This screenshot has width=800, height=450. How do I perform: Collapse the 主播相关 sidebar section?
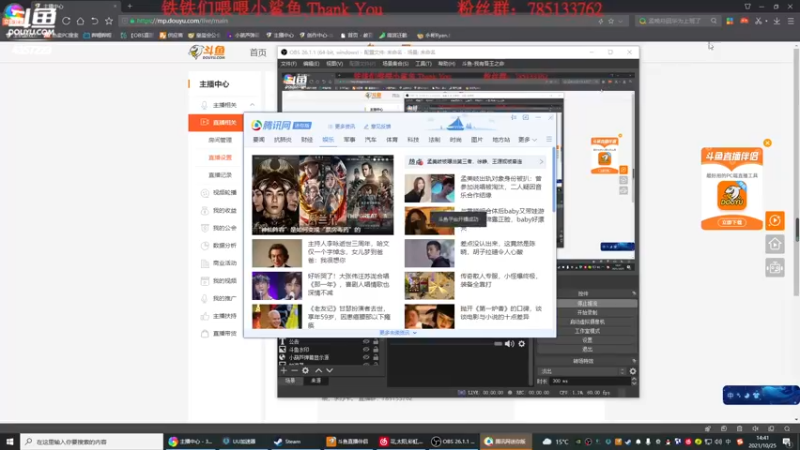coord(252,105)
